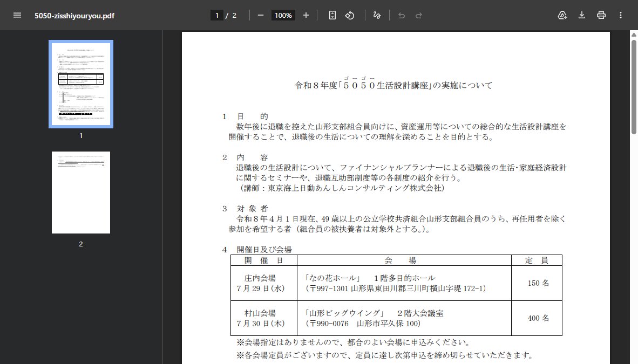
Task: Click the note ※各会場定員がございますので
Action: (x=385, y=355)
